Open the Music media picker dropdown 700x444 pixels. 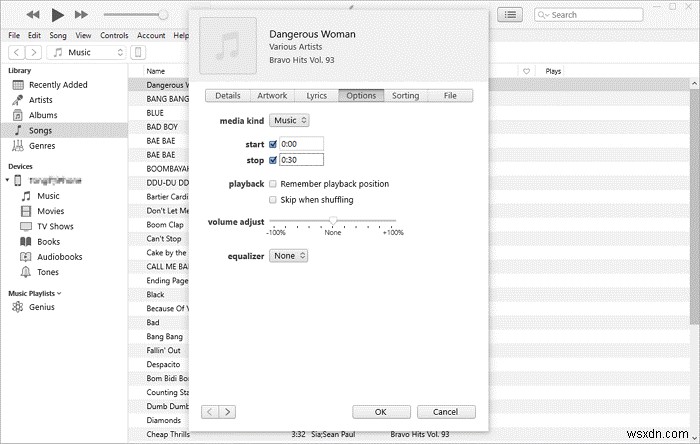point(87,52)
